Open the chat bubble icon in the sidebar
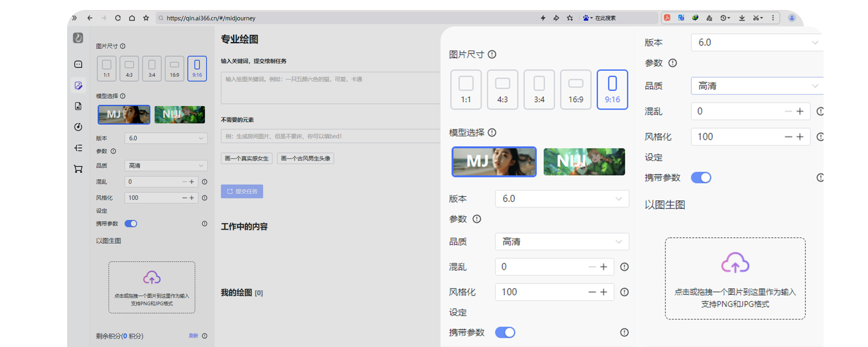 click(x=78, y=64)
